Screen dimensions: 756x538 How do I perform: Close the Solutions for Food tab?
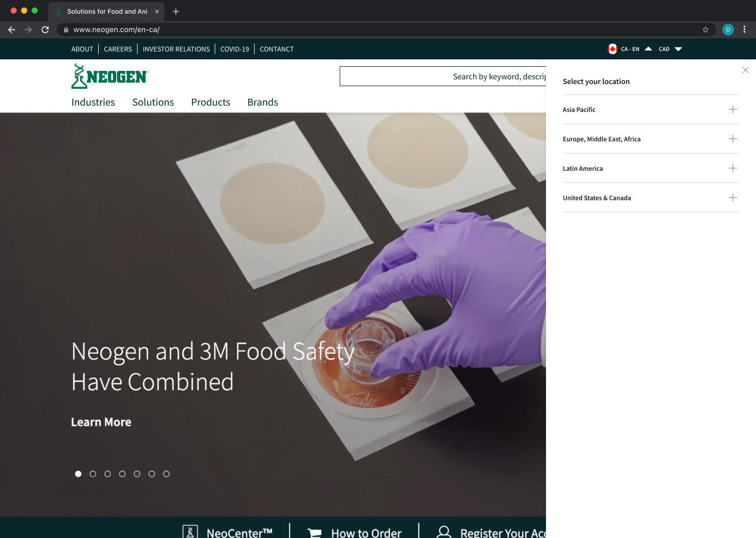point(157,12)
